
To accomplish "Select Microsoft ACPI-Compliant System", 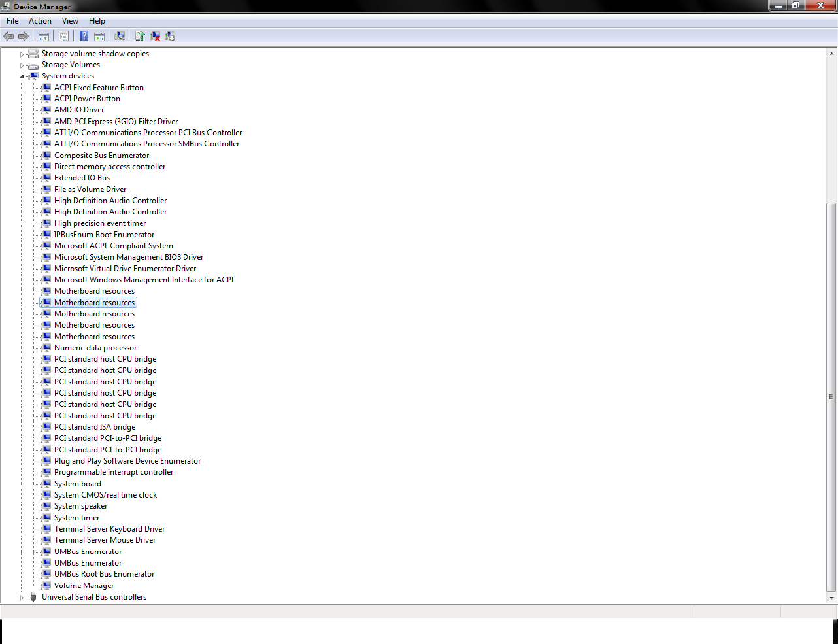I will (114, 246).
